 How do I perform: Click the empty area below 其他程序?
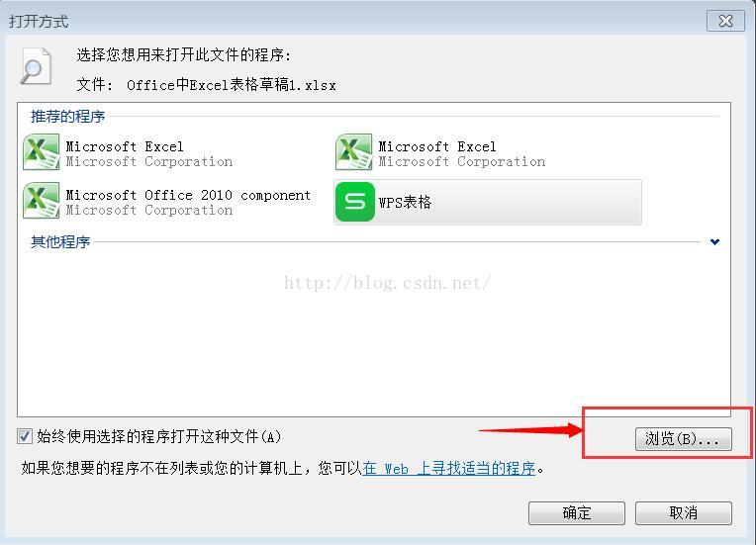coord(374,332)
